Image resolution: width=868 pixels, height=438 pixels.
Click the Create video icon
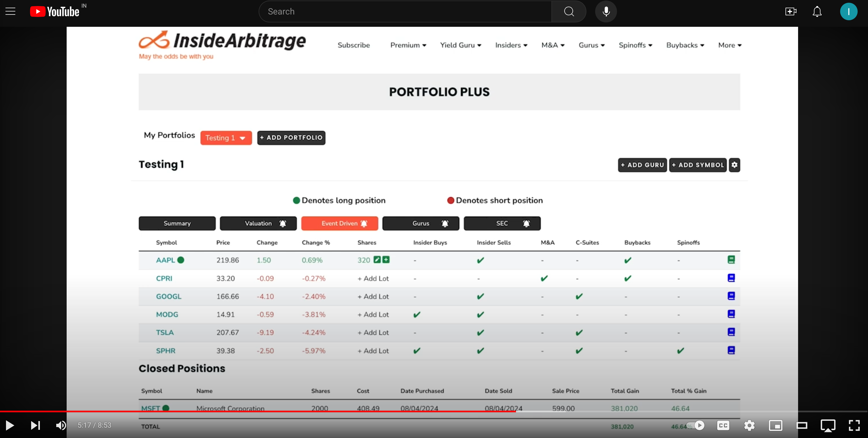point(790,11)
